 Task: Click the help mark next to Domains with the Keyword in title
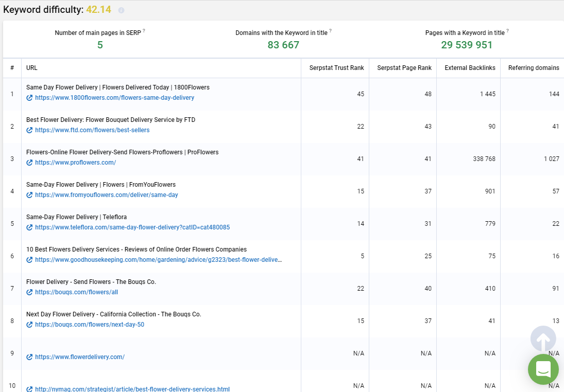pos(330,30)
